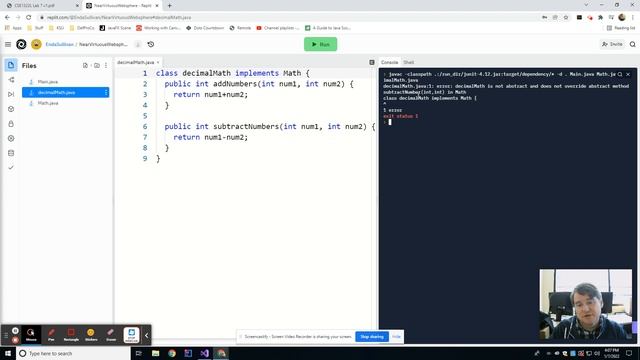Open the Chrome extensions puzzle icon
640x360 pixels.
(600, 17)
